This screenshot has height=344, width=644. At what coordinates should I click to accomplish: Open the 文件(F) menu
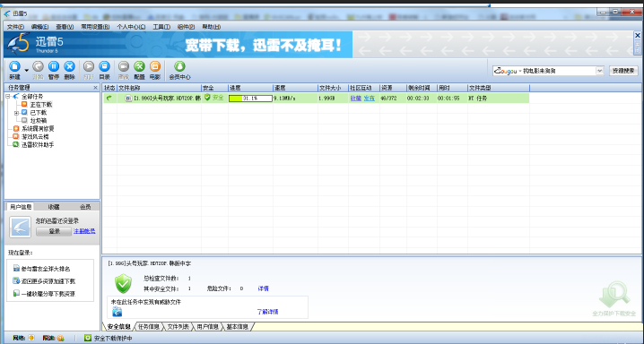point(15,27)
